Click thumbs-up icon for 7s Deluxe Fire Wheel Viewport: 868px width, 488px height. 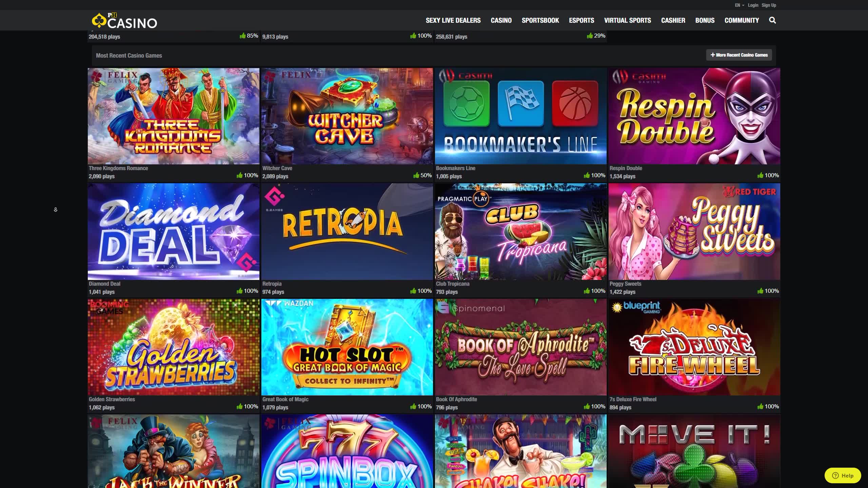coord(761,406)
